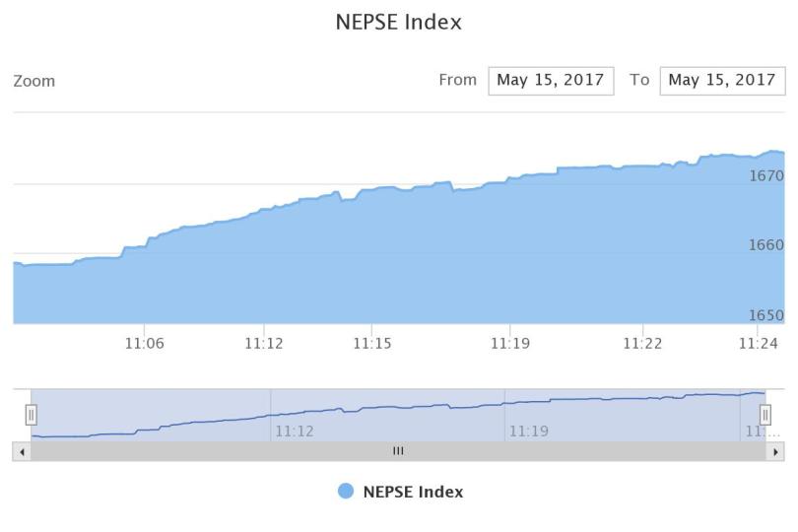Click the 11:12 label inside the navigator
The width and height of the screenshot is (798, 532).
click(x=295, y=431)
